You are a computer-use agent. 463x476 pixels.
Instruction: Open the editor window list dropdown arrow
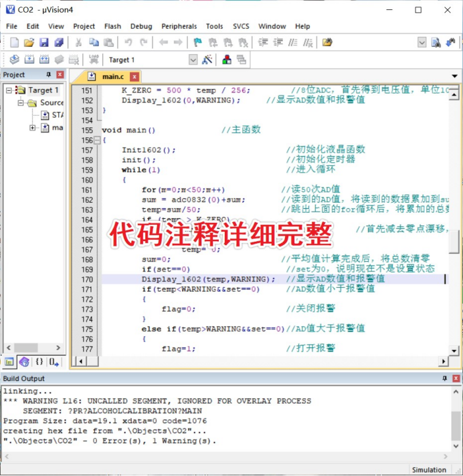pos(454,76)
